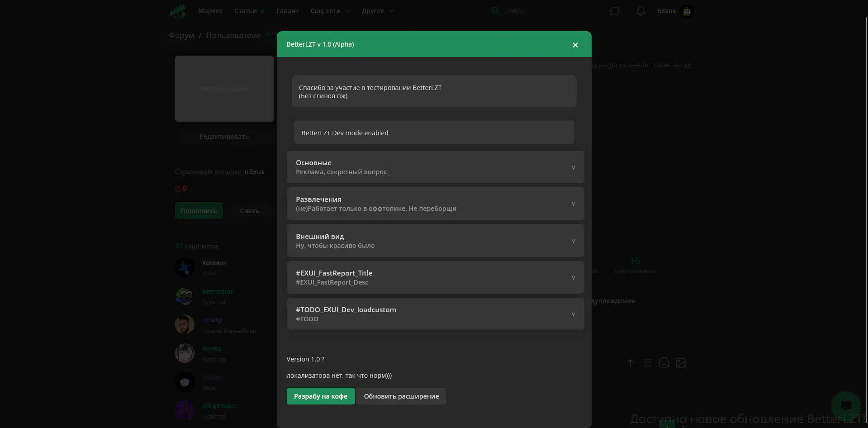This screenshot has width=868, height=428.
Task: Open the emoji smiley picker
Action: coord(664,363)
